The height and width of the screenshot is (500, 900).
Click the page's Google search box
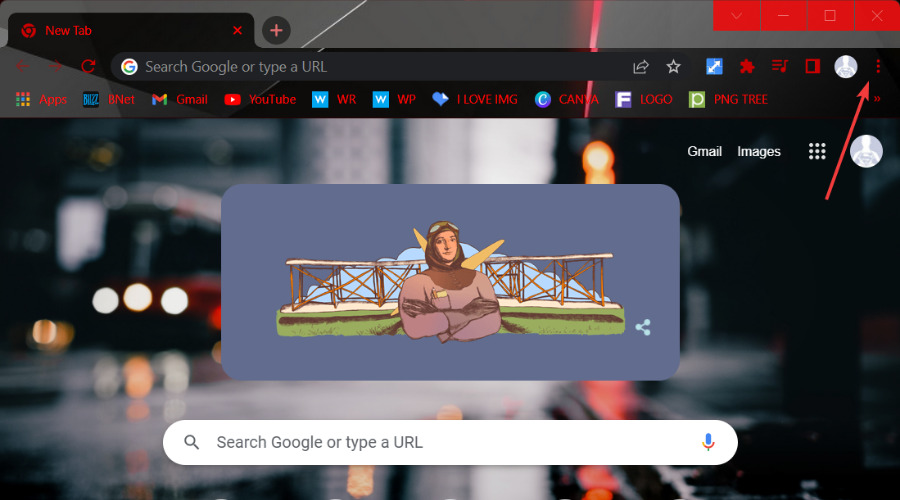(x=450, y=442)
